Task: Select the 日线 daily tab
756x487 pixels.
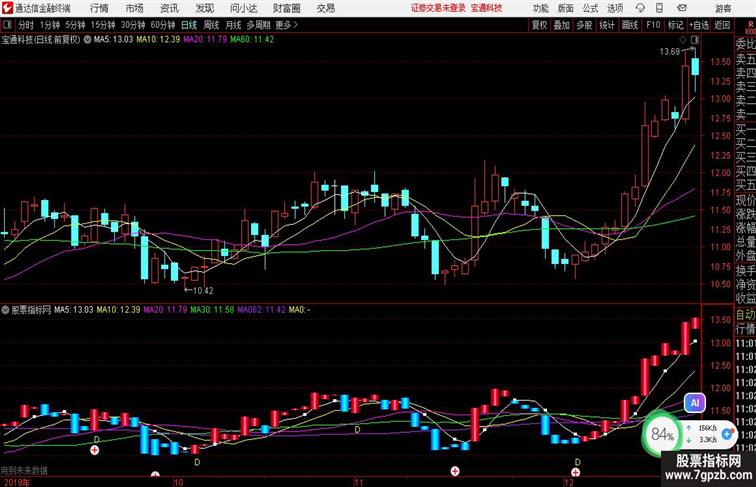Action: click(x=189, y=25)
